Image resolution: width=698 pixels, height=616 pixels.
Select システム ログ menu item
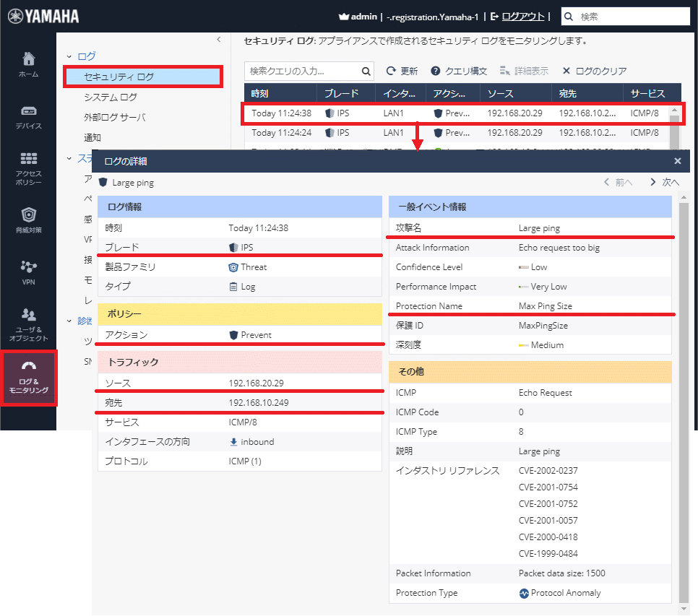(x=110, y=97)
